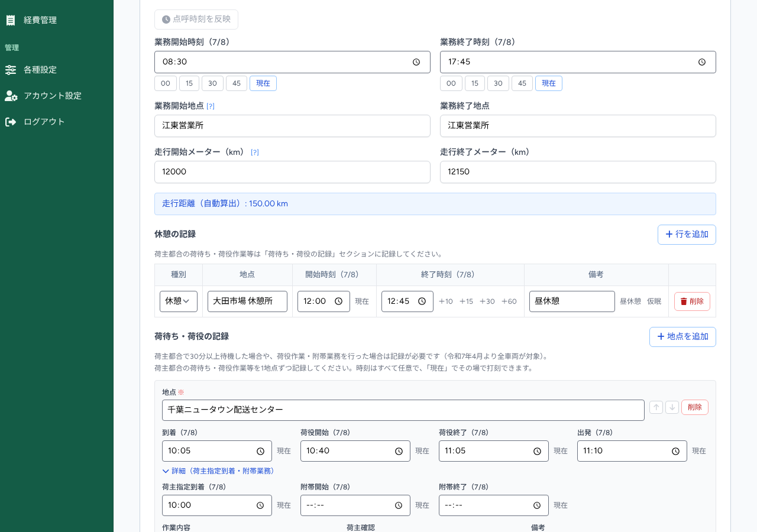Click 現在 beside 附帯開始 time

422,505
